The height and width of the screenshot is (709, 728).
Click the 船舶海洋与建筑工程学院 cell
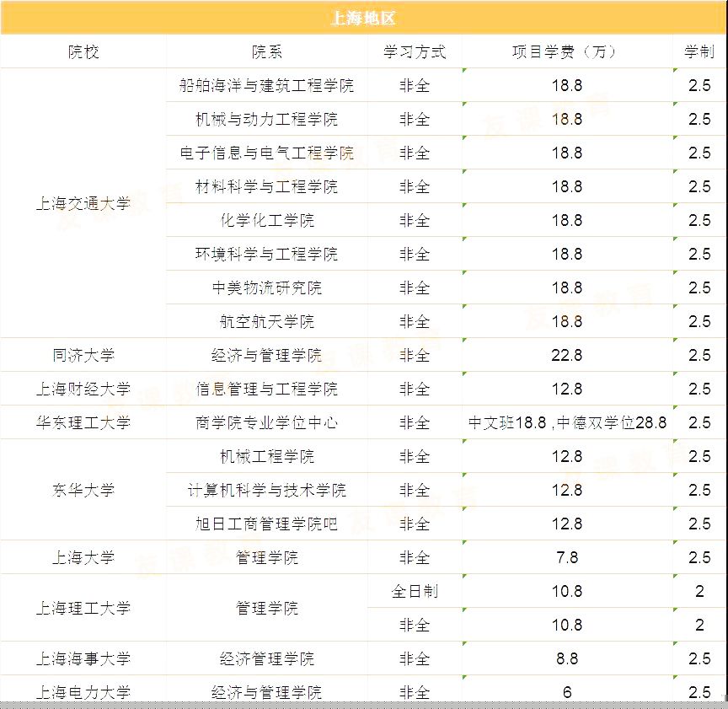tap(267, 86)
